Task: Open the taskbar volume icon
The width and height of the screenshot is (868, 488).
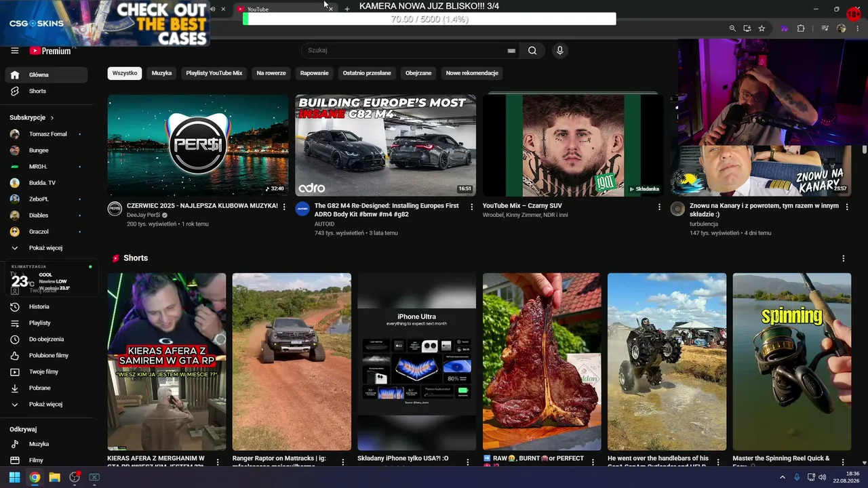Action: pyautogui.click(x=823, y=477)
